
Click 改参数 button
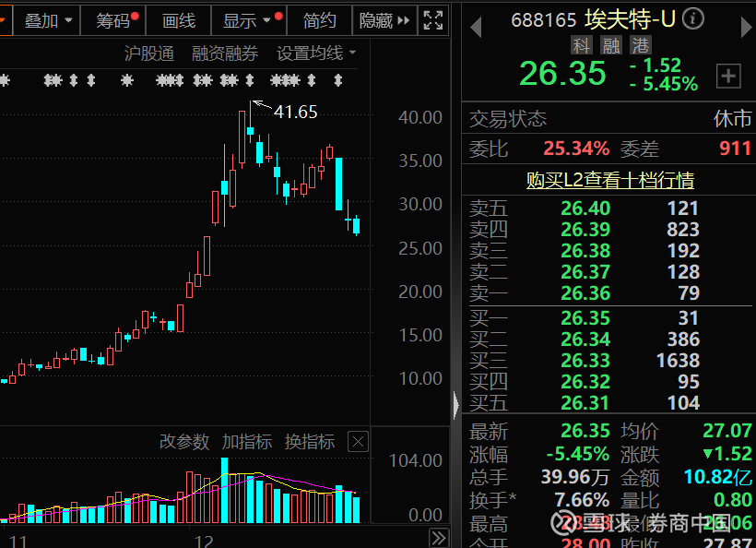(x=184, y=441)
